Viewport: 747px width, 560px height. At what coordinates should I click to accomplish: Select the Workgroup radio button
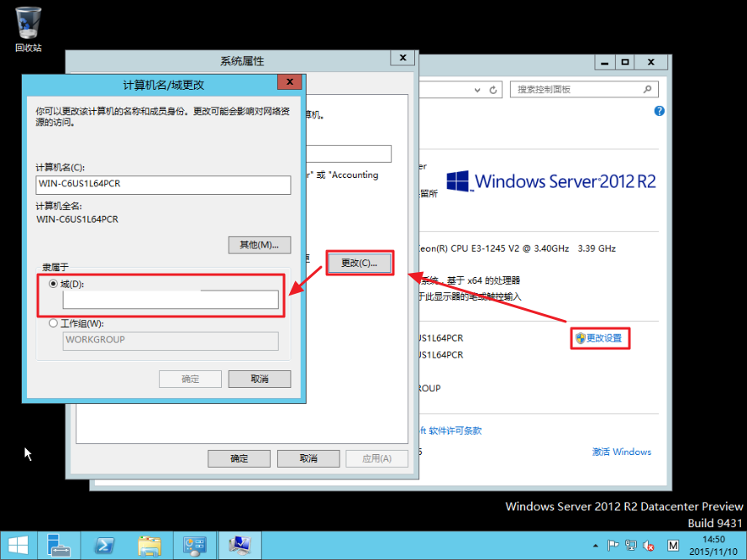click(54, 323)
